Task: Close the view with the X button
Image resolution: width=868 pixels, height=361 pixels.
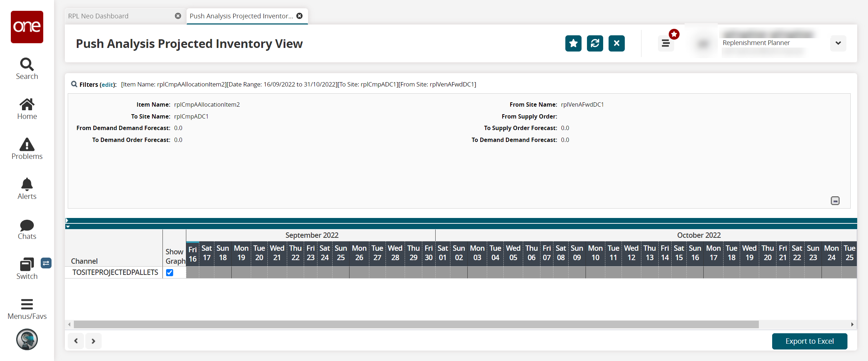Action: (x=616, y=44)
